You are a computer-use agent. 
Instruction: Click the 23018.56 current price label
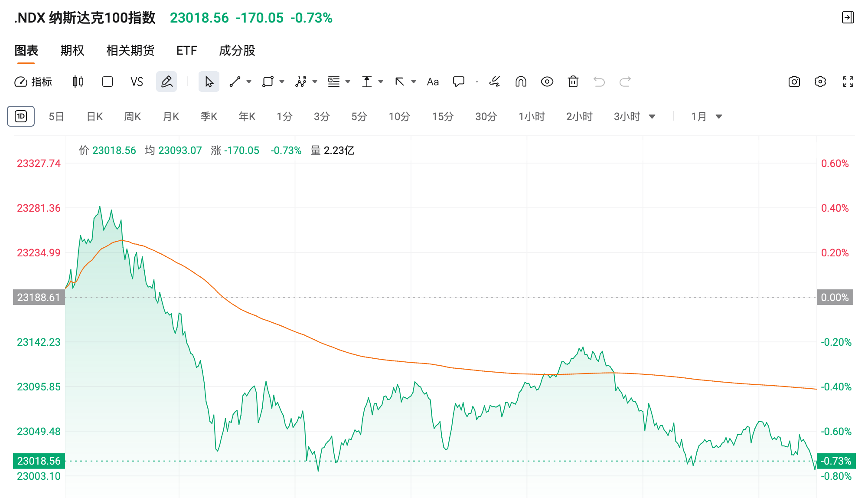click(x=39, y=461)
